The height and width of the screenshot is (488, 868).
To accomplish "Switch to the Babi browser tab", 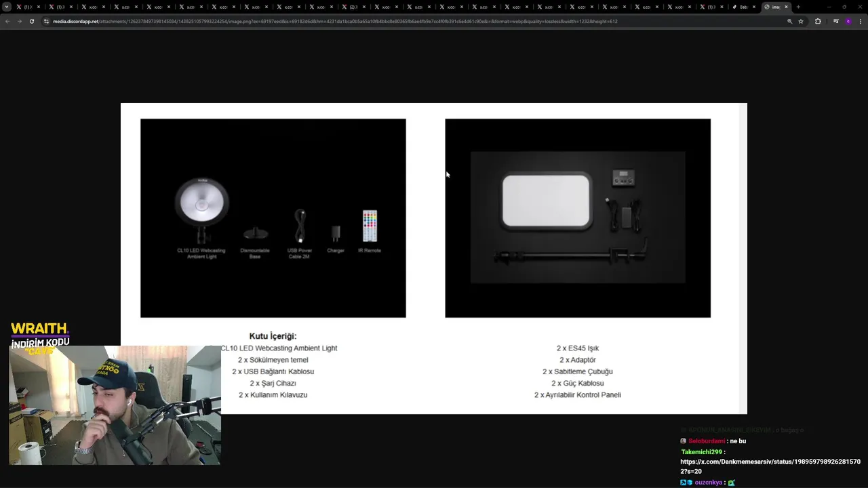I will 743,7.
